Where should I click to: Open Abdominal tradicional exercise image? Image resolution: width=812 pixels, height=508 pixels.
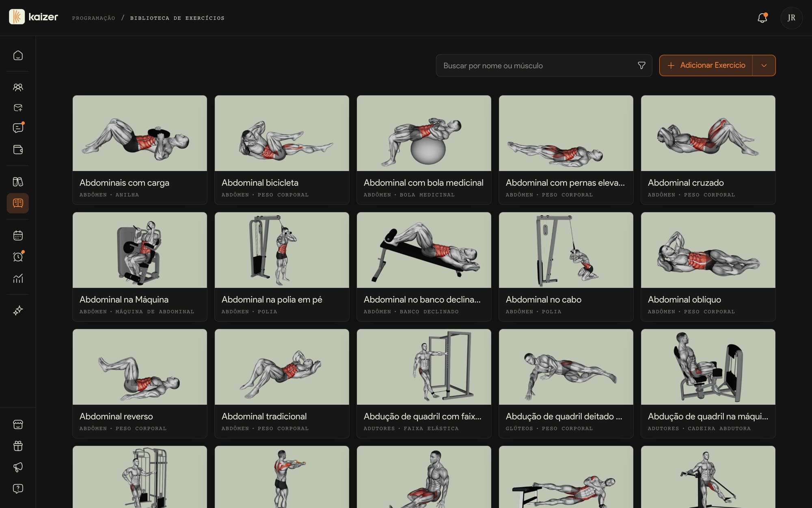pyautogui.click(x=282, y=367)
